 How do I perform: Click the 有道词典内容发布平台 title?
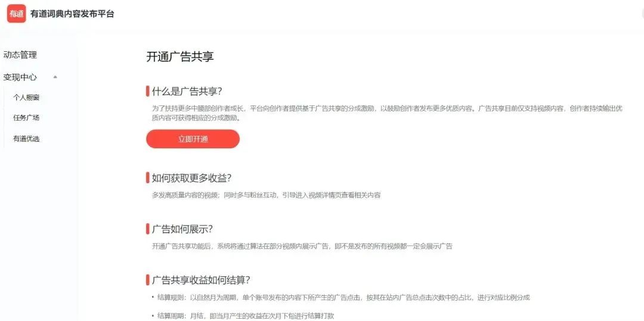(x=72, y=14)
